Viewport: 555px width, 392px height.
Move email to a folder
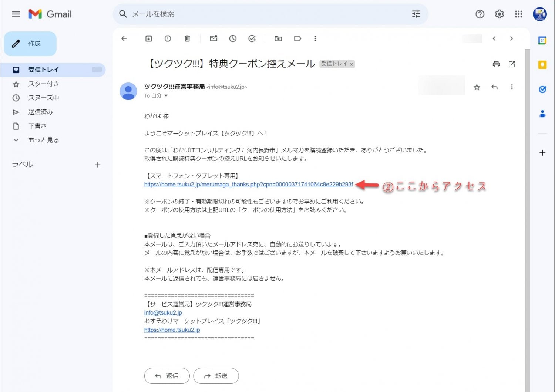pyautogui.click(x=278, y=38)
